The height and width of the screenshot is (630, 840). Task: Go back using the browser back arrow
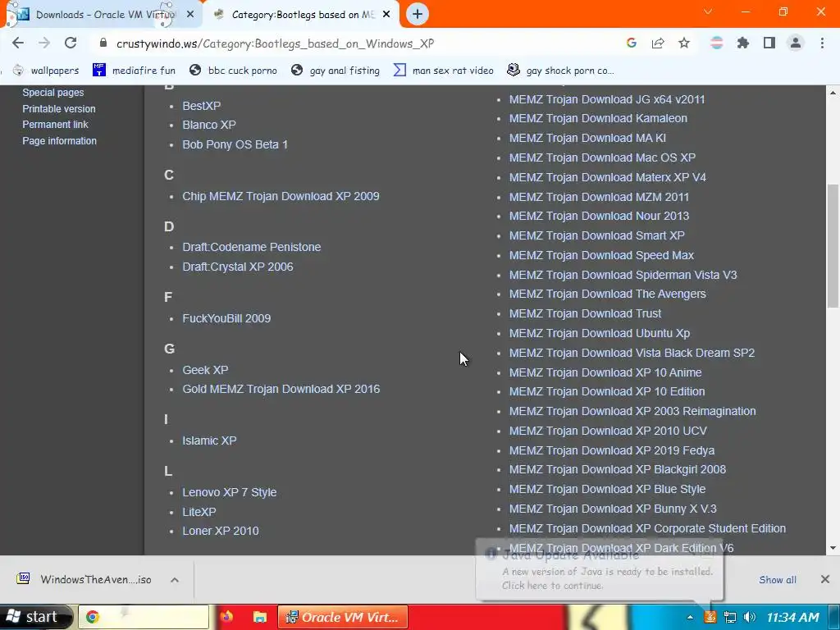[18, 43]
